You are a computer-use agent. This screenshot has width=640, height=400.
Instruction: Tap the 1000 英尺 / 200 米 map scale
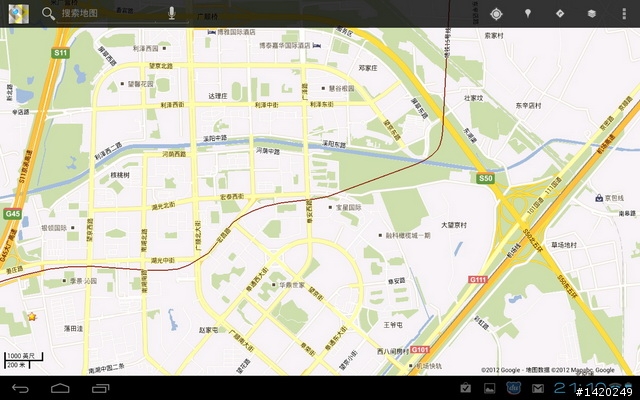pos(23,360)
